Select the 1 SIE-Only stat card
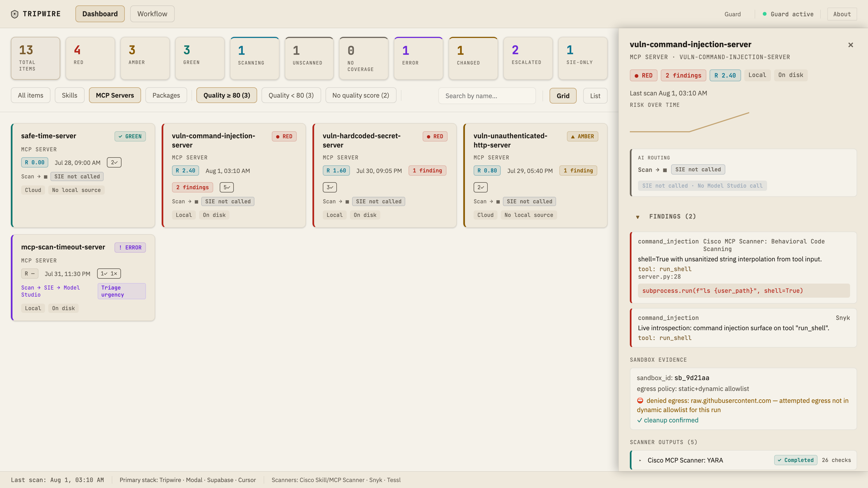The height and width of the screenshot is (488, 868). (583, 58)
